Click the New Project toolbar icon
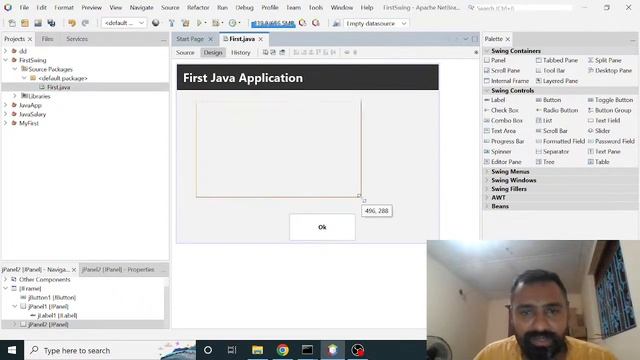This screenshot has width=640, height=360. coord(25,23)
